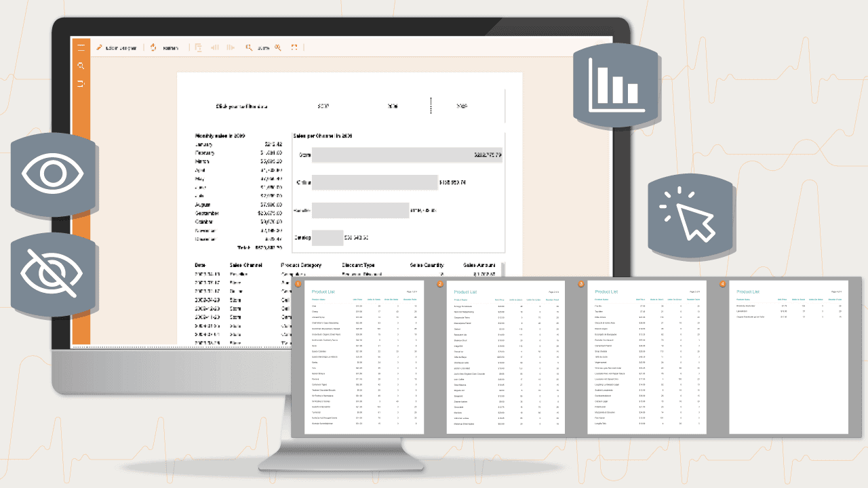Screen dimensions: 868x488
Task: Open Product List page 1 thumbnail
Action: (365, 357)
